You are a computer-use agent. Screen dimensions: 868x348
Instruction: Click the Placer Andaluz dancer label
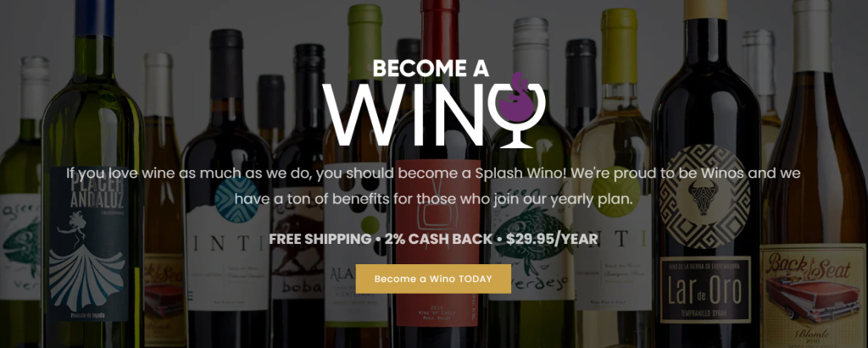[88, 244]
